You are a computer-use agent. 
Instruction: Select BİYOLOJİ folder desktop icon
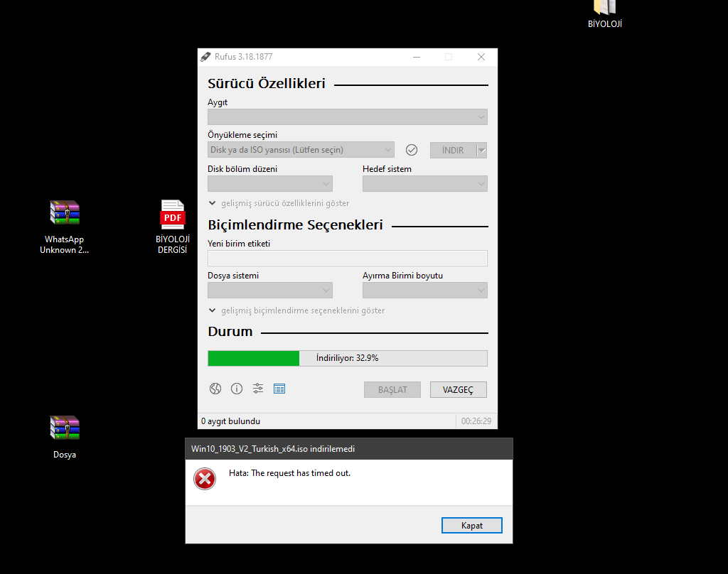(604, 14)
